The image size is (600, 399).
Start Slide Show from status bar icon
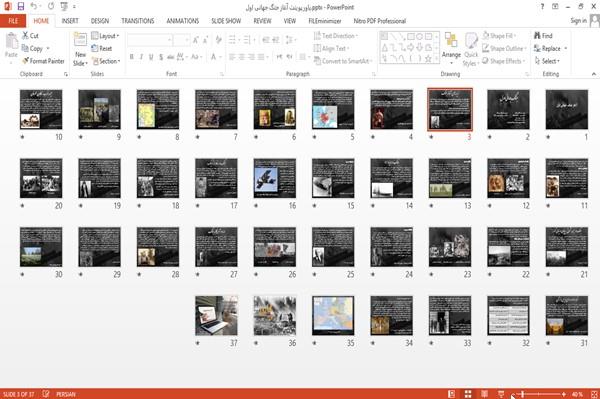click(x=501, y=394)
